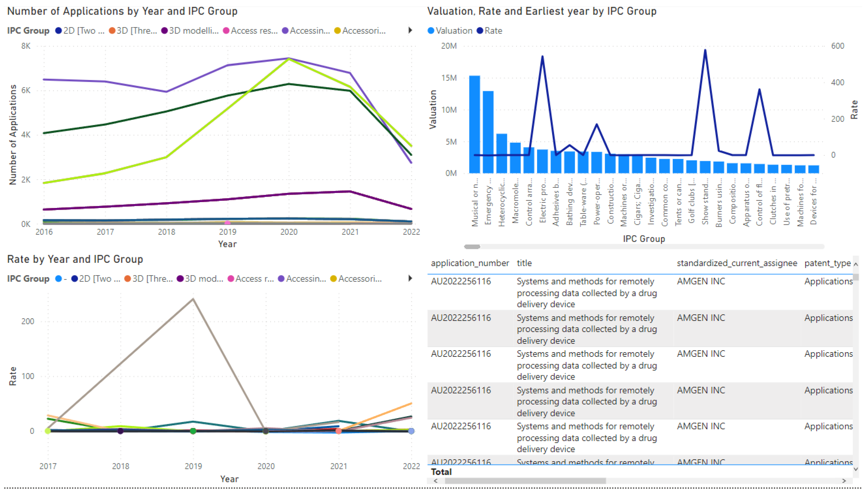Click the Accessori... yellow legend marker in top chart

coord(338,31)
